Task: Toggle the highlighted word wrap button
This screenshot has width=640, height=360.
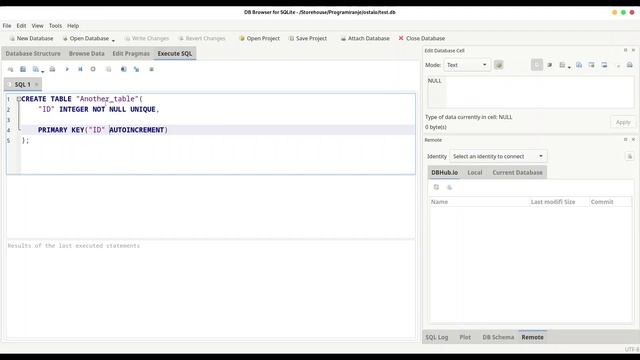Action: coord(537,65)
